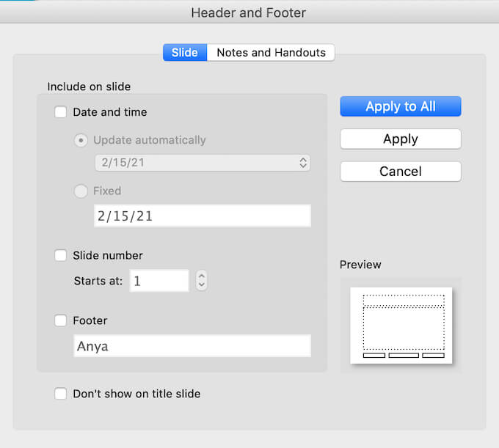Viewport: 499px width, 448px height.
Task: Click the Preview label
Action: coord(360,265)
